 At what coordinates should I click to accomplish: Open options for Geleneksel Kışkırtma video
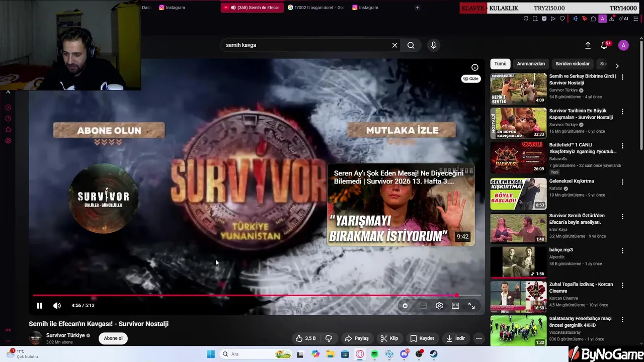point(622,182)
